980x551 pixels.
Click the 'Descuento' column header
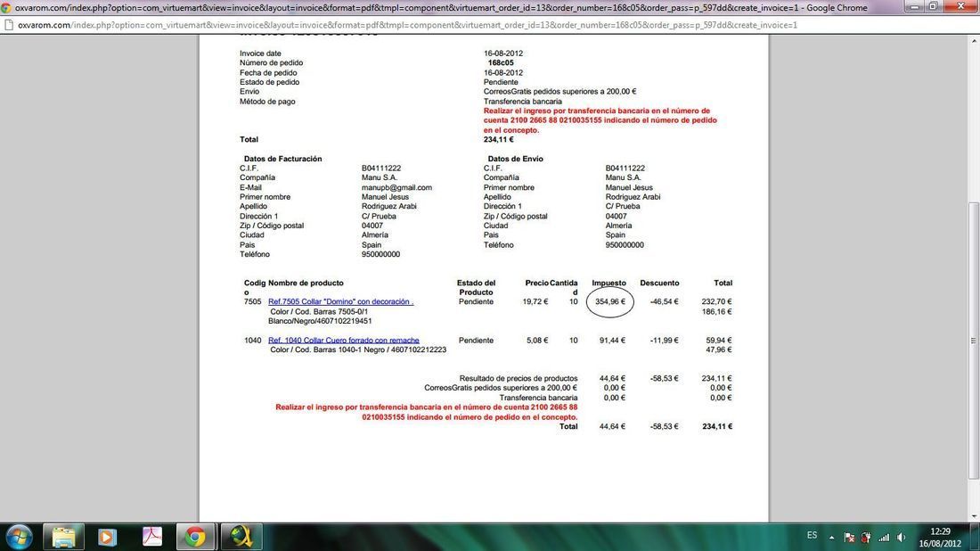659,284
